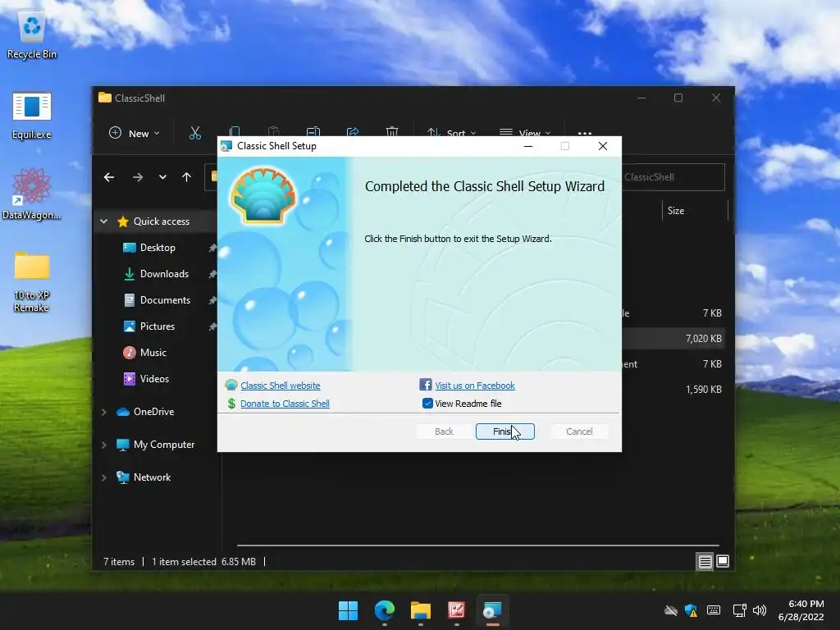This screenshot has height=630, width=840.
Task: Open the Windows Start menu
Action: pos(348,610)
